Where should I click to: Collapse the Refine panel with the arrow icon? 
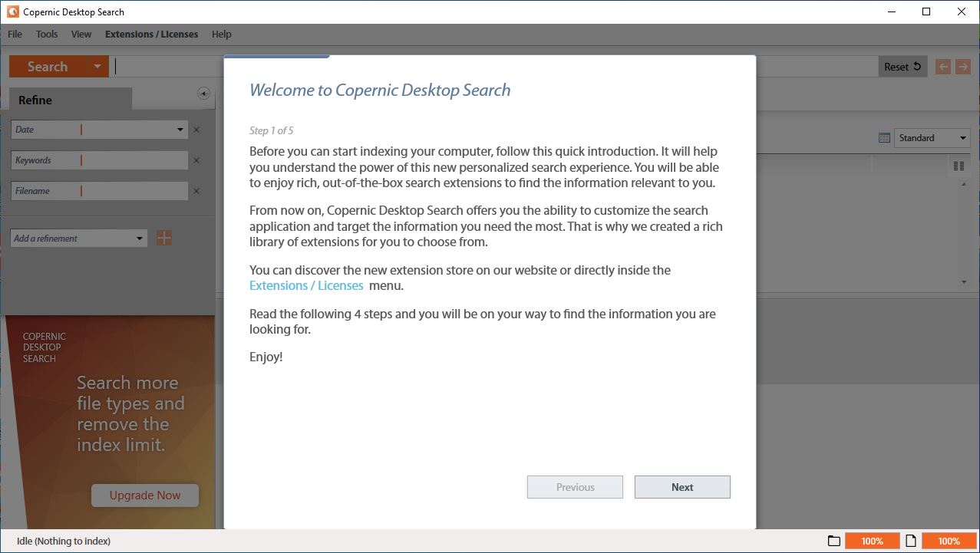(203, 94)
